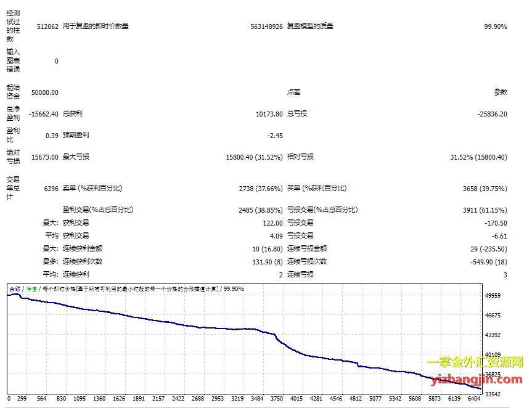Select the expected payoff value -2.45
This screenshot has width=532, height=408.
[275, 136]
